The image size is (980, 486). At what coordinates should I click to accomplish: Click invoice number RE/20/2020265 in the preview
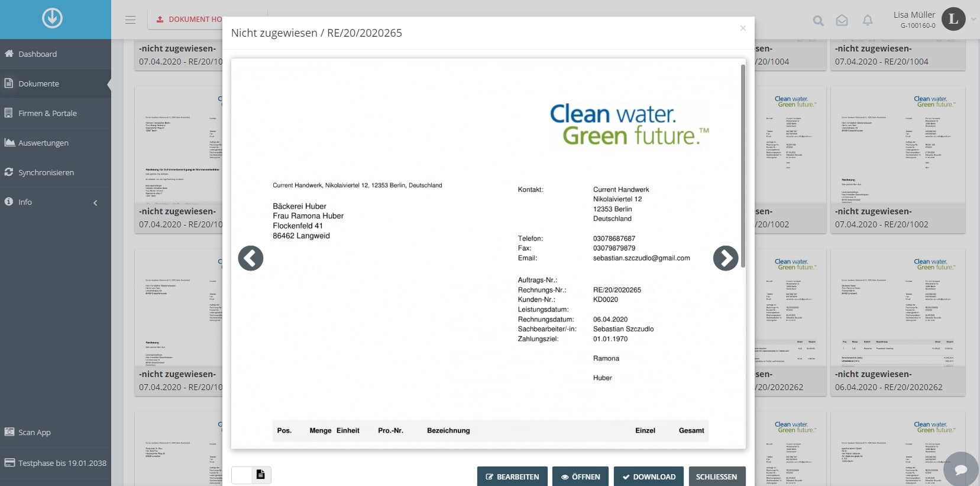coord(617,290)
